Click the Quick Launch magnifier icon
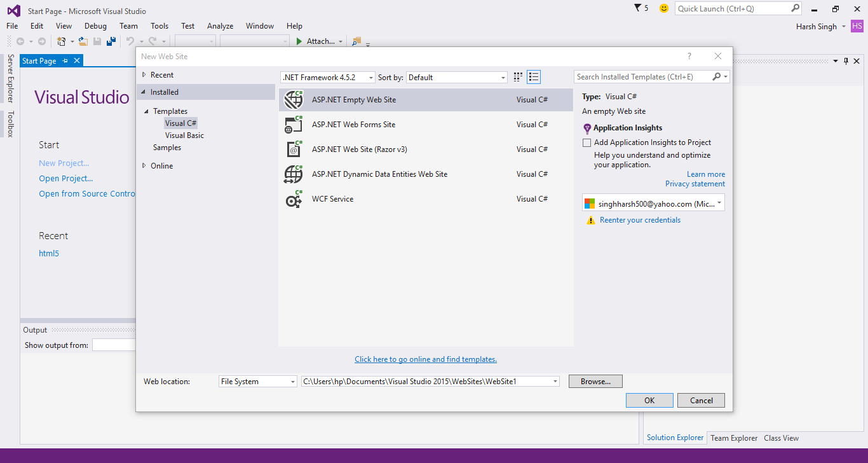Image resolution: width=868 pixels, height=463 pixels. click(795, 8)
